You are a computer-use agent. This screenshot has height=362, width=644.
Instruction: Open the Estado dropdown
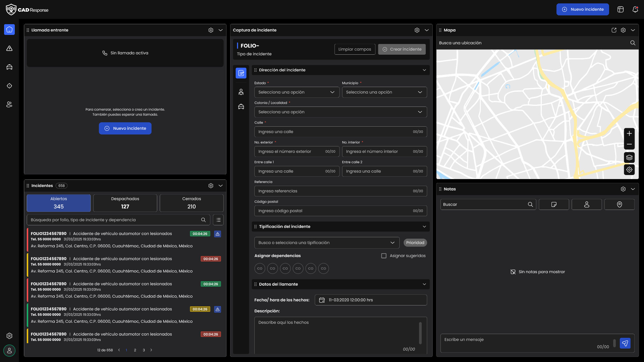(297, 92)
